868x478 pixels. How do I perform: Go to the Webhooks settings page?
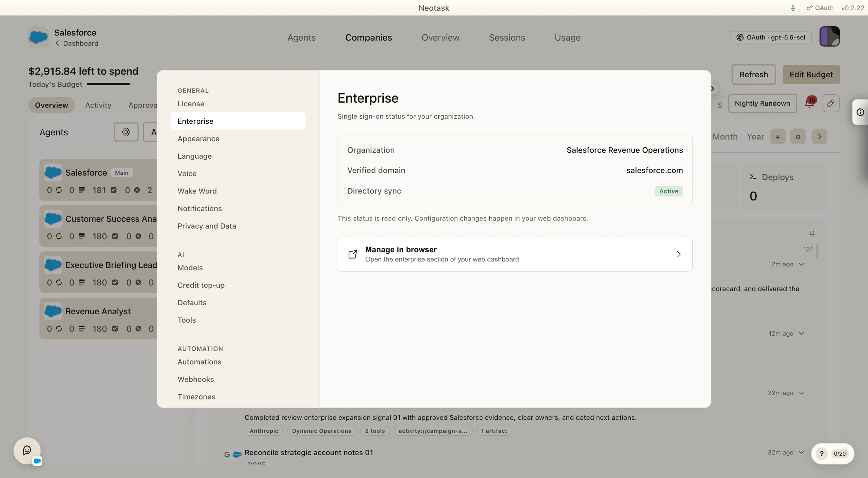[x=238, y=379]
